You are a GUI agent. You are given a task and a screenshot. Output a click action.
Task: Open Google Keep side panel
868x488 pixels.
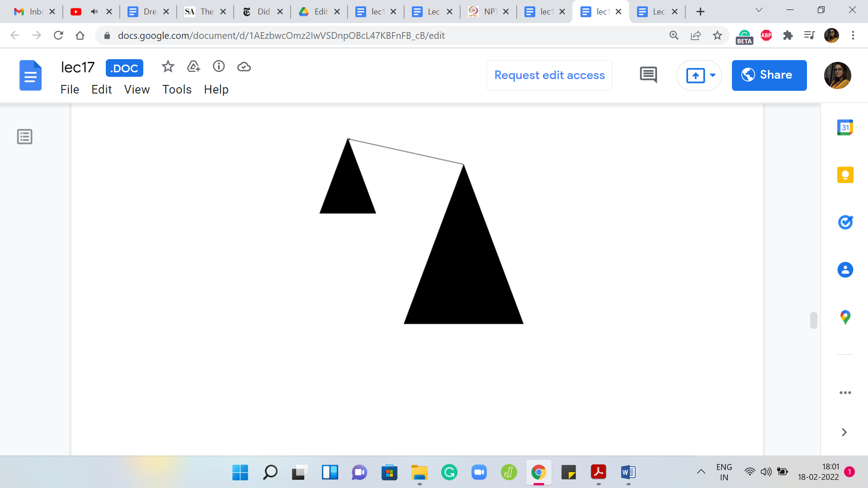tap(845, 175)
